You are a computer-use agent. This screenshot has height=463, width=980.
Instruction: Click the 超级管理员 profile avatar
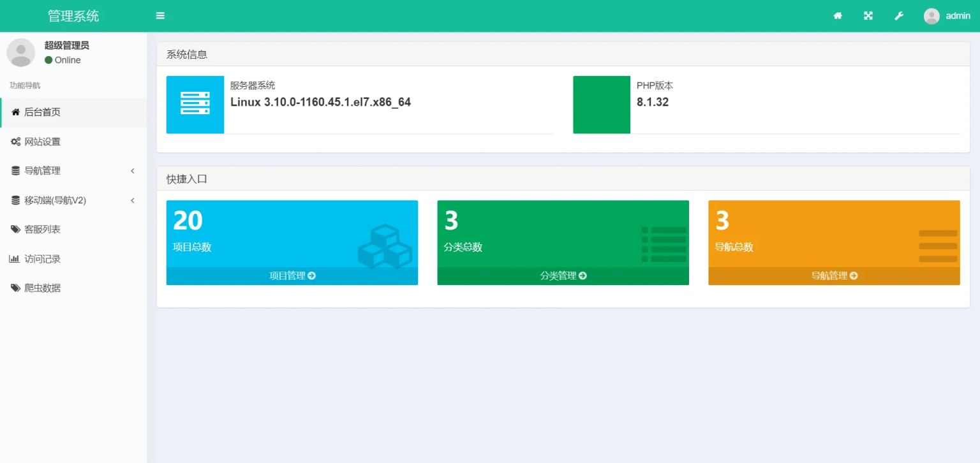(x=20, y=52)
